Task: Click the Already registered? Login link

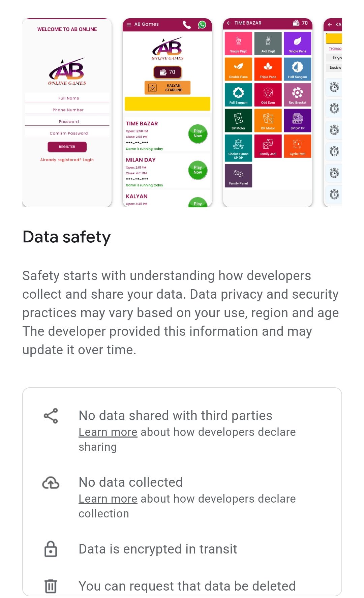Action: pos(67,160)
